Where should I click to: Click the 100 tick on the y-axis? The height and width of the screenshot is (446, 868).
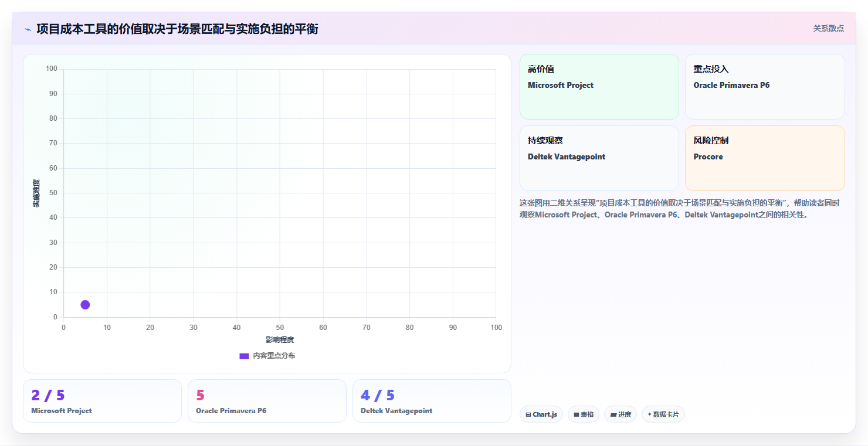tap(52, 69)
